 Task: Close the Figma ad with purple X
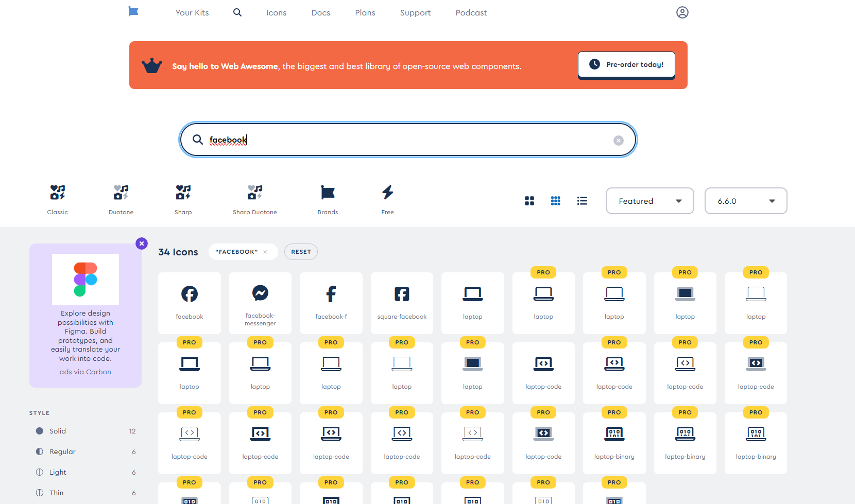[x=142, y=244]
